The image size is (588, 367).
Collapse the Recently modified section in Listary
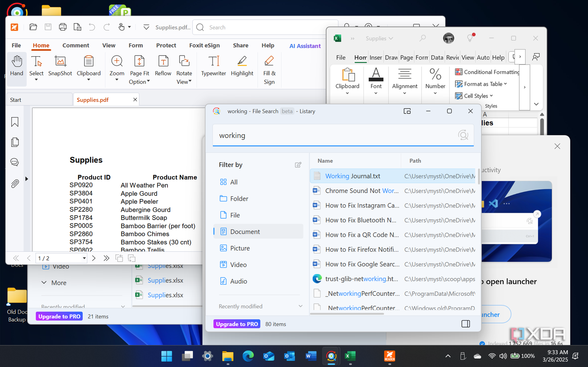click(x=300, y=306)
